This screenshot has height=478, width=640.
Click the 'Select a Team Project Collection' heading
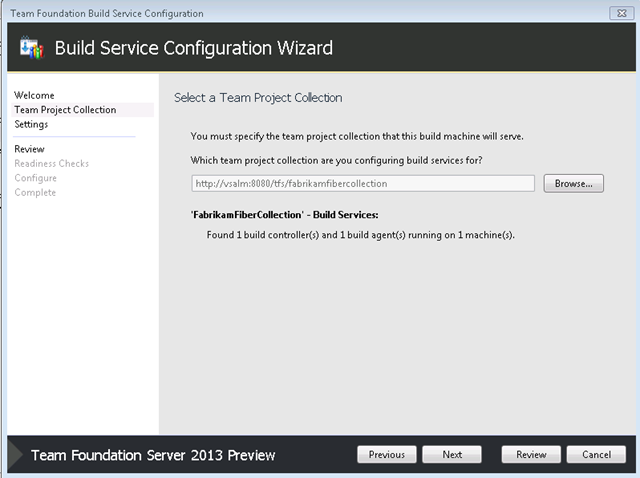pyautogui.click(x=258, y=98)
